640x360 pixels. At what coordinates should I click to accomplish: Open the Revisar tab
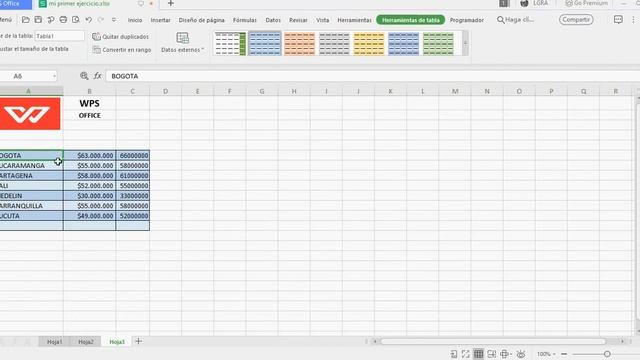click(298, 20)
